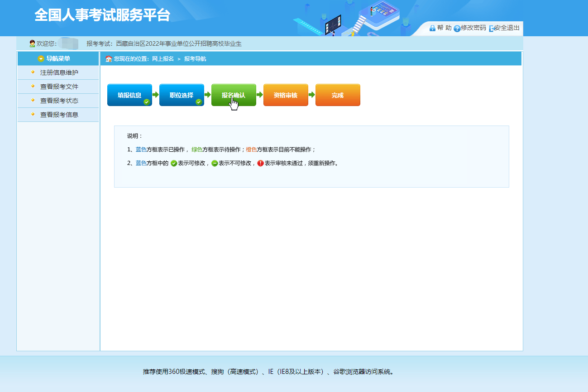The height and width of the screenshot is (392, 588).
Task: Click the 安全退出 exit icon
Action: pos(491,29)
